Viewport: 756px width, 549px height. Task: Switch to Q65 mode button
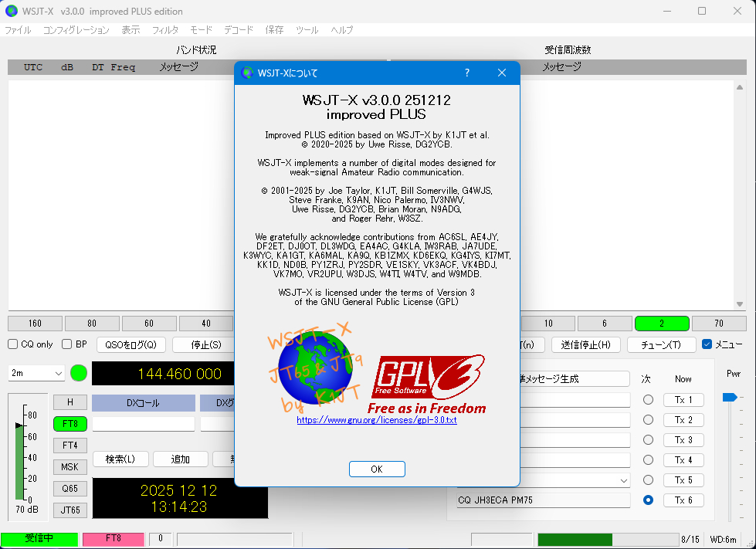click(x=70, y=488)
